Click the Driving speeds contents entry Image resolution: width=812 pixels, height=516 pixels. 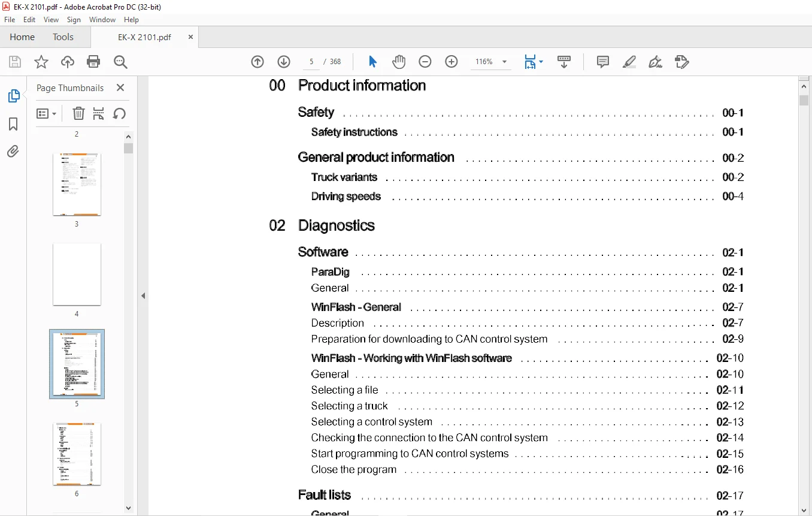click(x=346, y=196)
